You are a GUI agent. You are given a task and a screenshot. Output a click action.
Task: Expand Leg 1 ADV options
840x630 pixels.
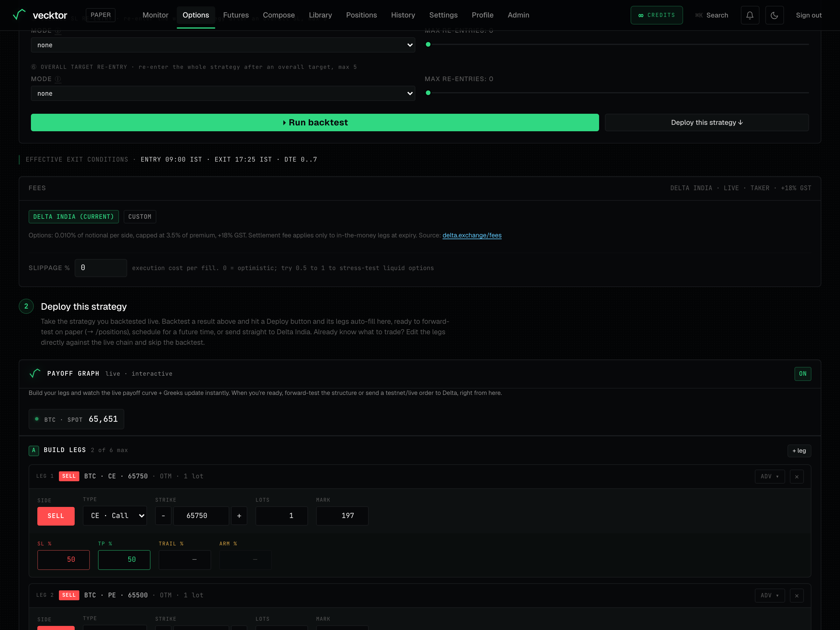pyautogui.click(x=769, y=477)
